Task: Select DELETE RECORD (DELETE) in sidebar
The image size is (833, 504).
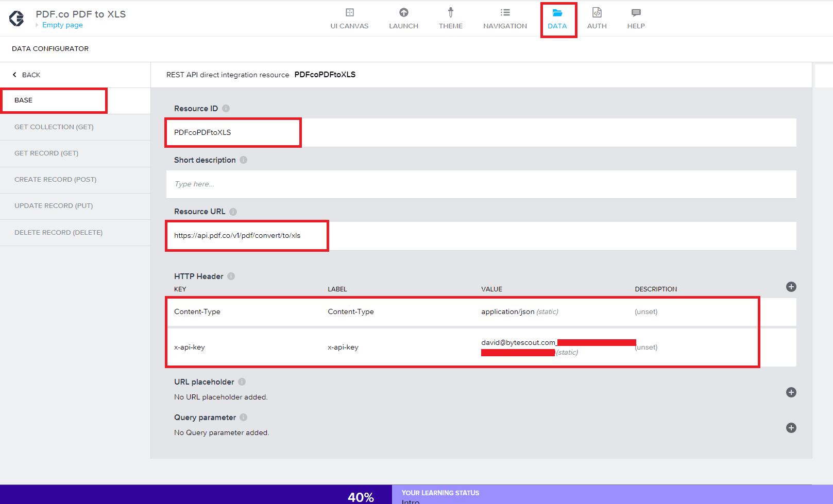Action: click(x=59, y=233)
